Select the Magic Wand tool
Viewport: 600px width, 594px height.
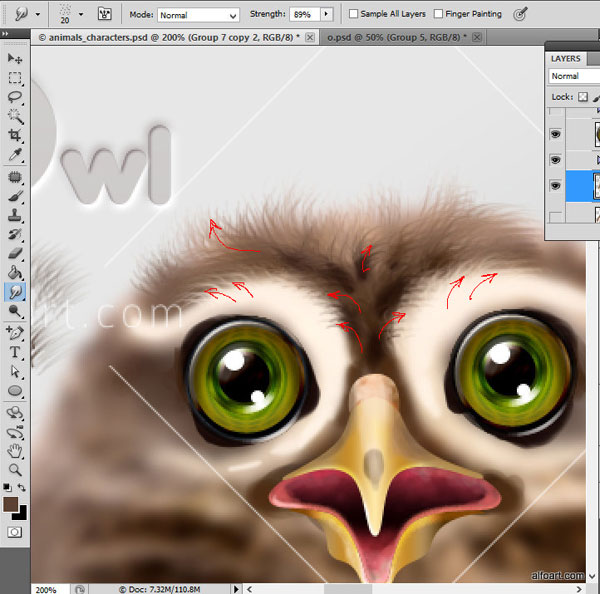[15, 116]
